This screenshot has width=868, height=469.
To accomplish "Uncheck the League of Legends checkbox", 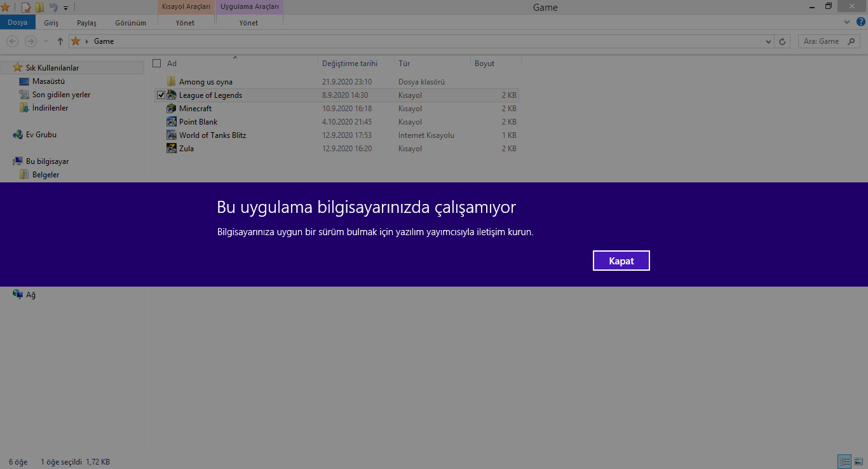I will click(161, 95).
